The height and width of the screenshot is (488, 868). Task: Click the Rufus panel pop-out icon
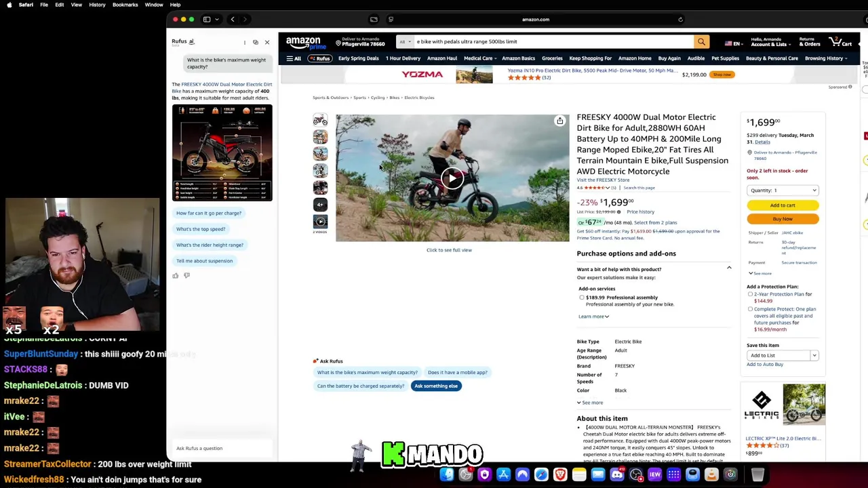256,42
